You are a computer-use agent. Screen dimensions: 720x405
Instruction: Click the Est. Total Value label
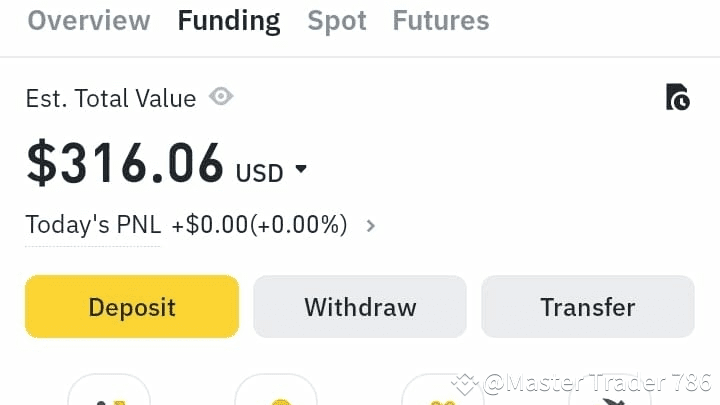point(111,98)
